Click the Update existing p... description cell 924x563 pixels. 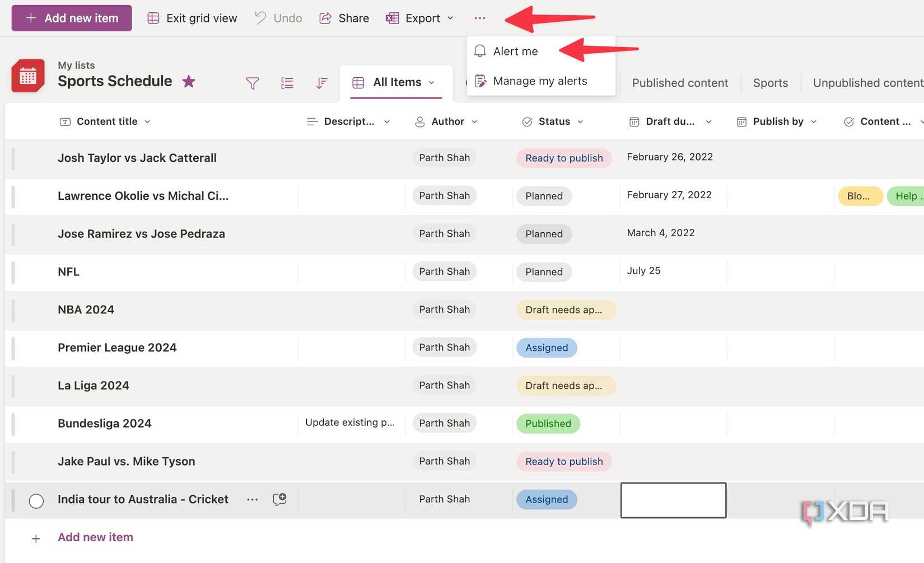(x=350, y=423)
